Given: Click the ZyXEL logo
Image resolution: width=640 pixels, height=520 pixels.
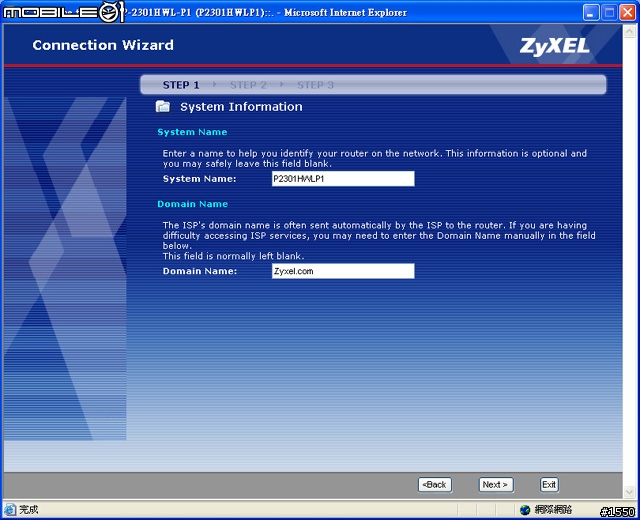Looking at the screenshot, I should coord(555,46).
